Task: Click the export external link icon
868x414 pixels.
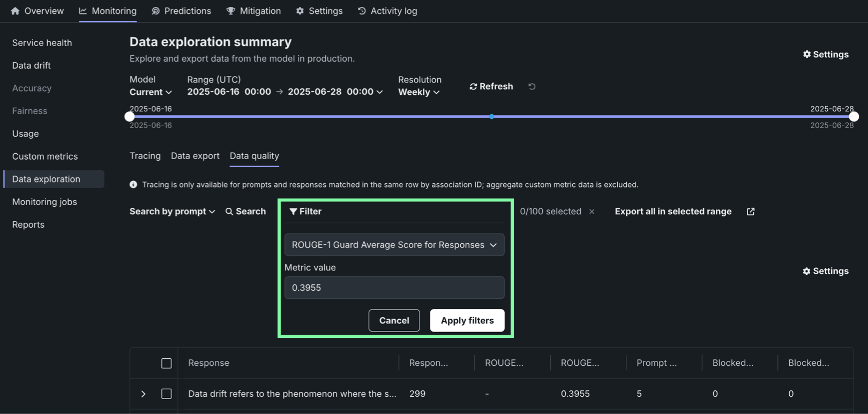Action: (x=750, y=212)
